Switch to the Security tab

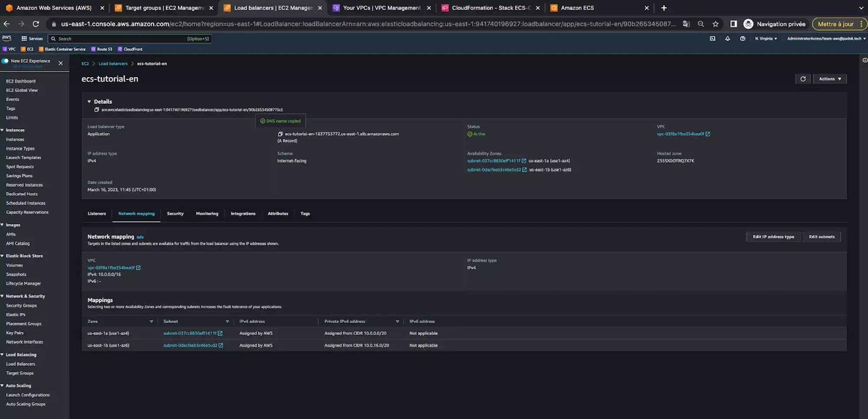[x=175, y=214]
